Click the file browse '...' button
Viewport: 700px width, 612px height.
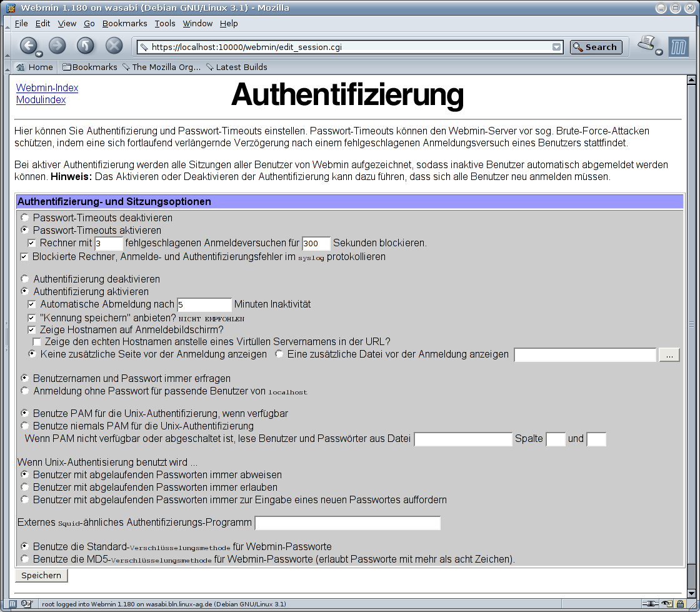(x=669, y=355)
